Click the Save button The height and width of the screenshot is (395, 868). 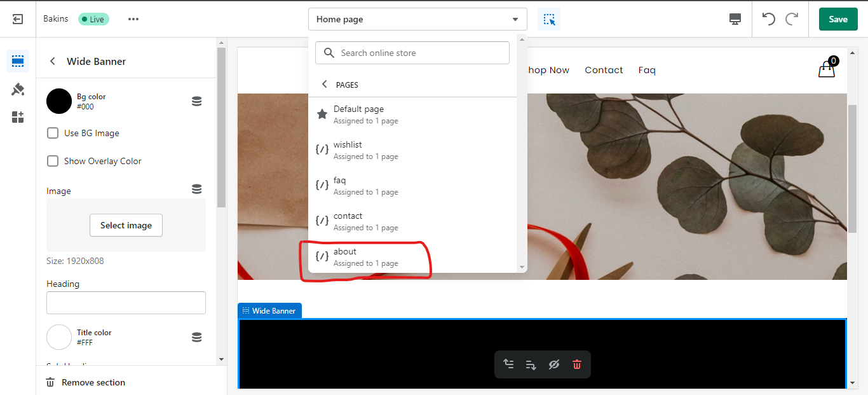tap(838, 19)
